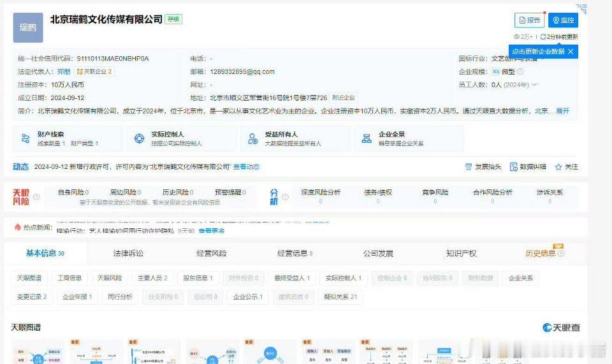Switch to 经营风险 tab
The image size is (612, 364).
212,253
